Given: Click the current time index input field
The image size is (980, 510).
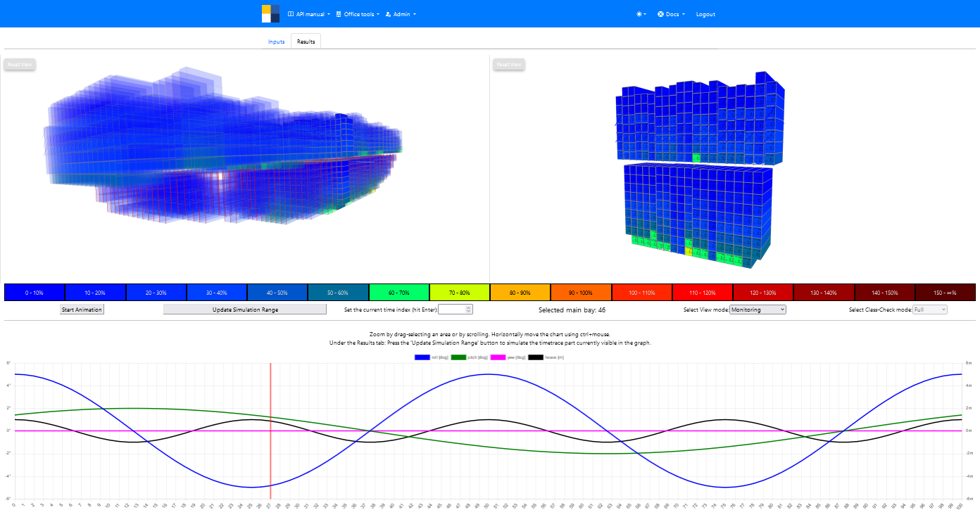Looking at the screenshot, I should (453, 310).
